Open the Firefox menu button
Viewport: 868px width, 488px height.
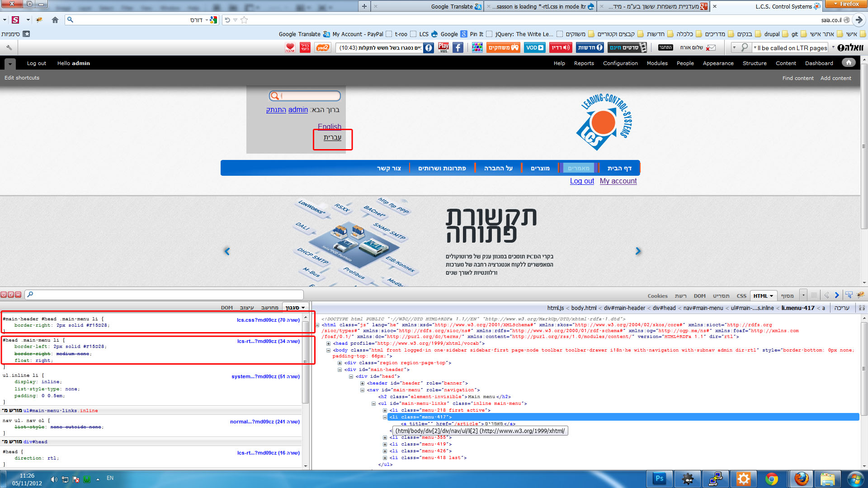click(x=846, y=4)
